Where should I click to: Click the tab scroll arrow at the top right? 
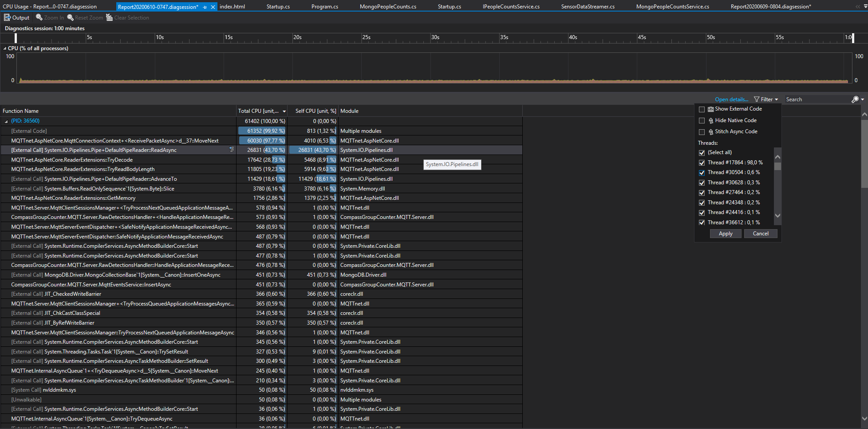point(858,6)
